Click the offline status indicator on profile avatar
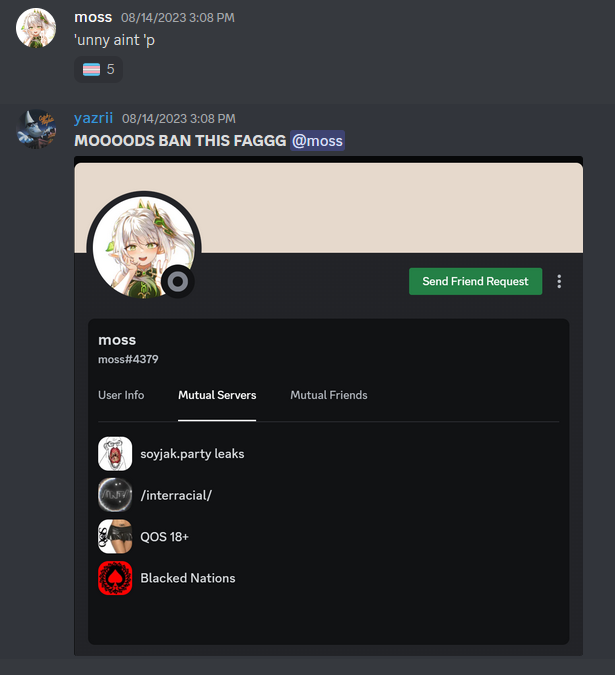 pyautogui.click(x=178, y=282)
